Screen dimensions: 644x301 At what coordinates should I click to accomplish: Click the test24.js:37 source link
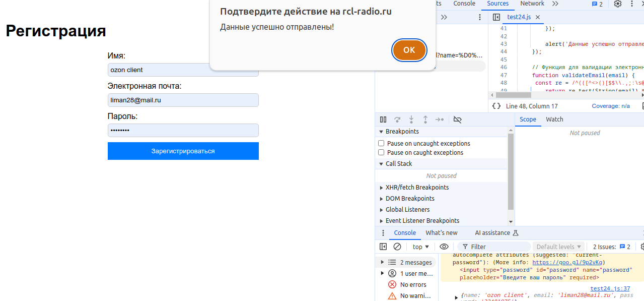click(x=610, y=288)
